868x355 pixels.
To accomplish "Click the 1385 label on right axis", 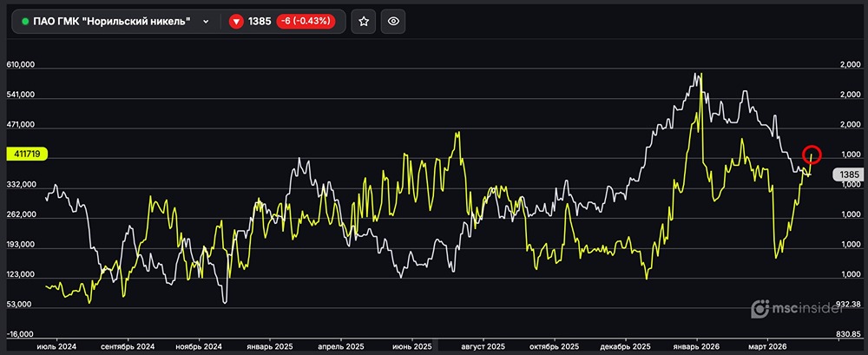I will click(x=848, y=174).
